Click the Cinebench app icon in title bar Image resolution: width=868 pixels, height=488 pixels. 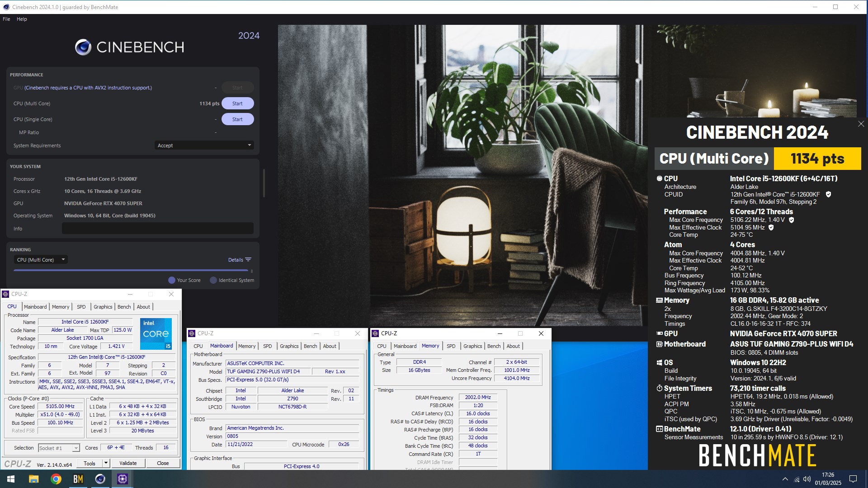(x=6, y=7)
